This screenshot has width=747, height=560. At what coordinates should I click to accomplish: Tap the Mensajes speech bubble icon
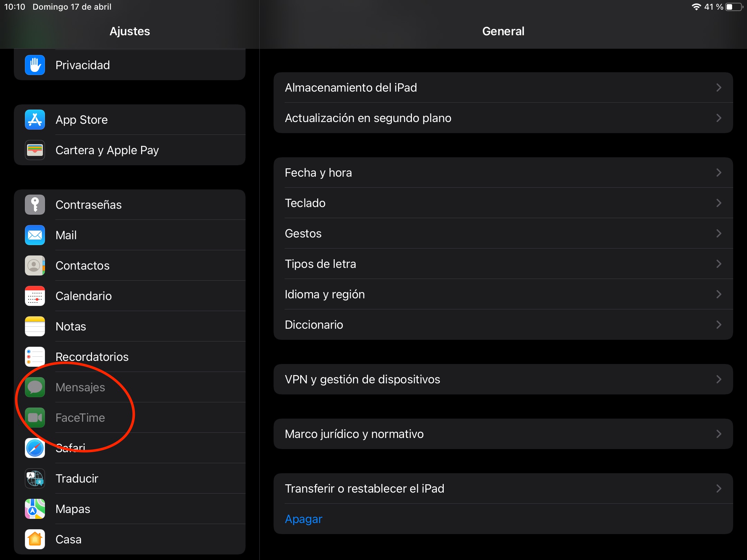pyautogui.click(x=35, y=387)
